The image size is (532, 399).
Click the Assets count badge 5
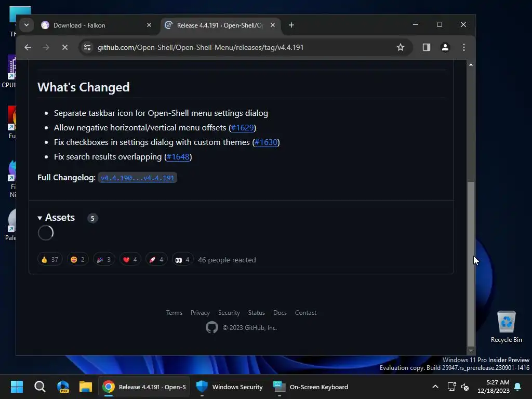pyautogui.click(x=92, y=218)
